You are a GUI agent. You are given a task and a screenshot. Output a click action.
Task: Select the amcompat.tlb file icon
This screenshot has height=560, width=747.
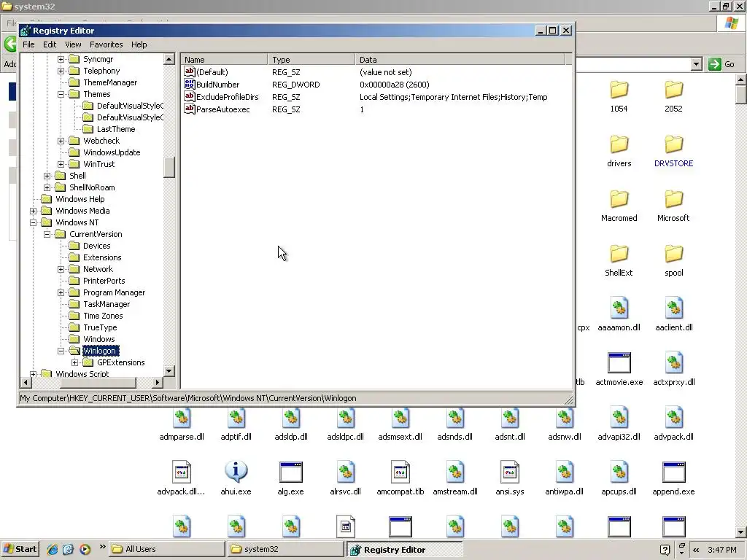400,472
